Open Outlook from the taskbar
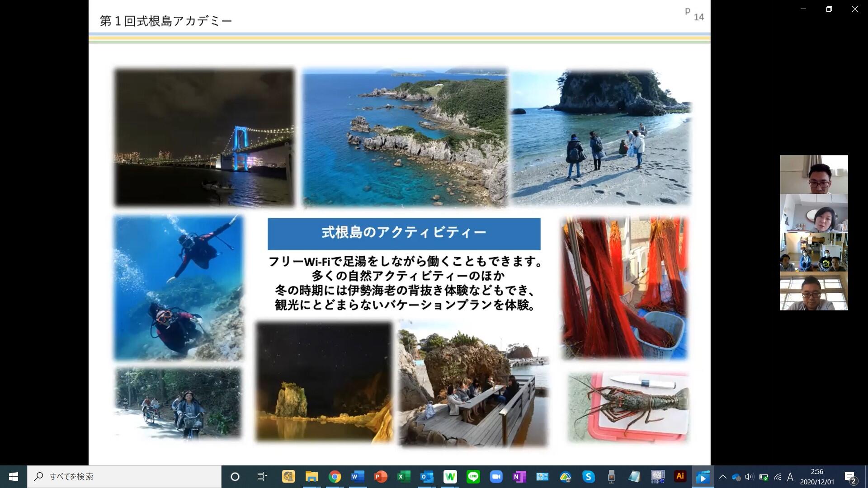868x488 pixels. (427, 477)
